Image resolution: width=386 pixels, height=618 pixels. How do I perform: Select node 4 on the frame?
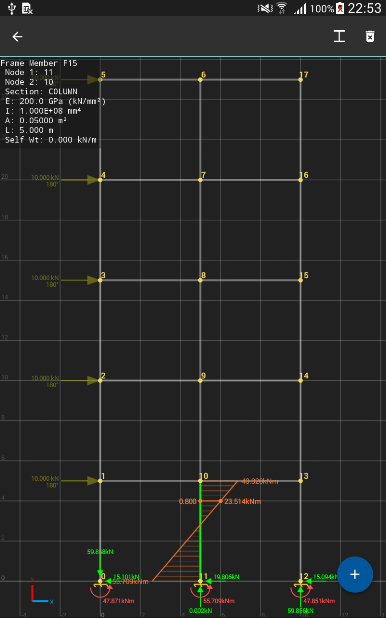tap(100, 180)
